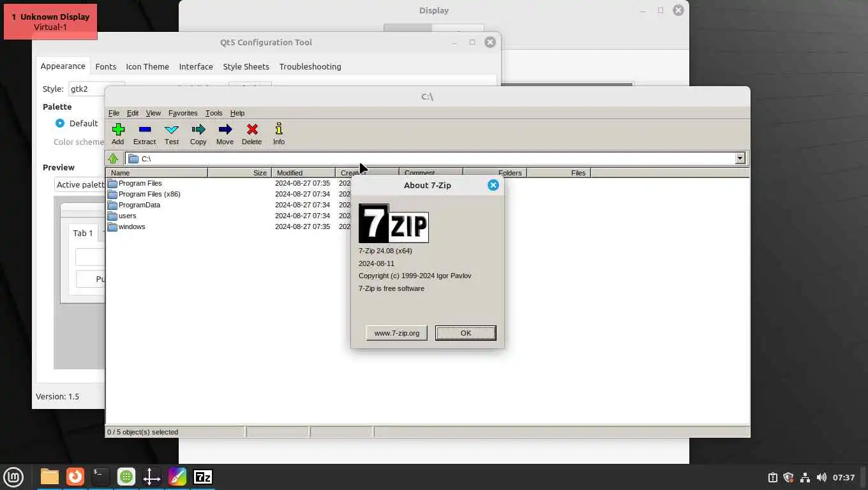
Task: Click the www.7-zip.org button
Action: pos(397,333)
